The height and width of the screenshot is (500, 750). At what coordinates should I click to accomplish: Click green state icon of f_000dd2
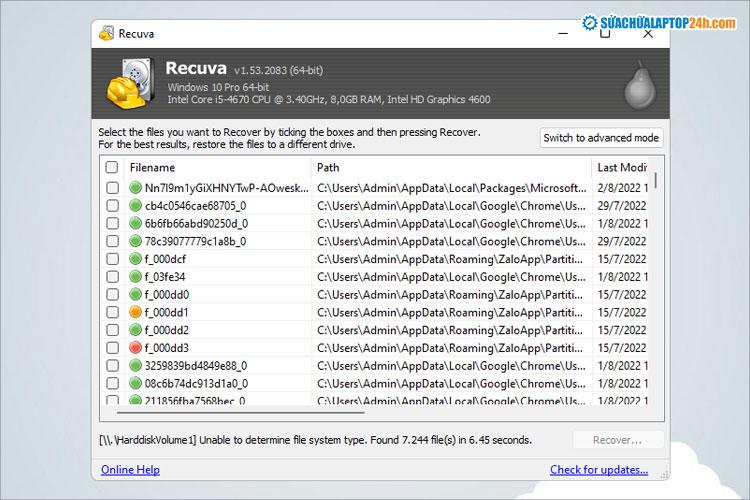(135, 330)
